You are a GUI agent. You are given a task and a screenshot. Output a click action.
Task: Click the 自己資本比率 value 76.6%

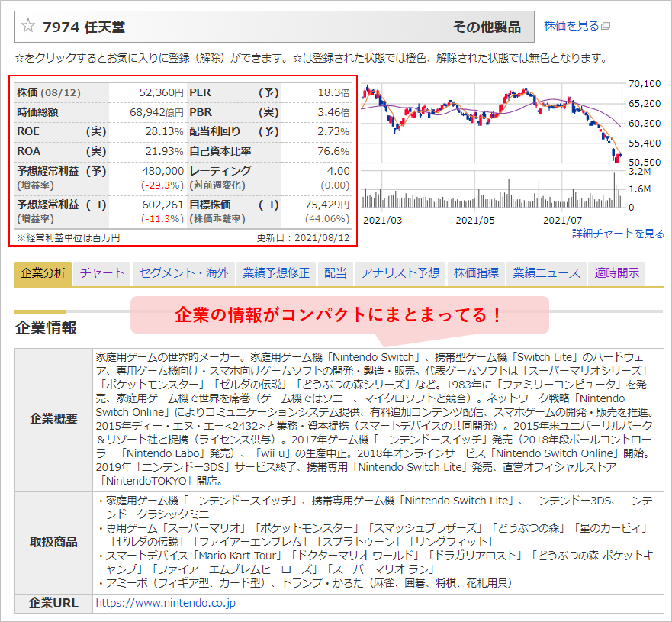[x=333, y=151]
